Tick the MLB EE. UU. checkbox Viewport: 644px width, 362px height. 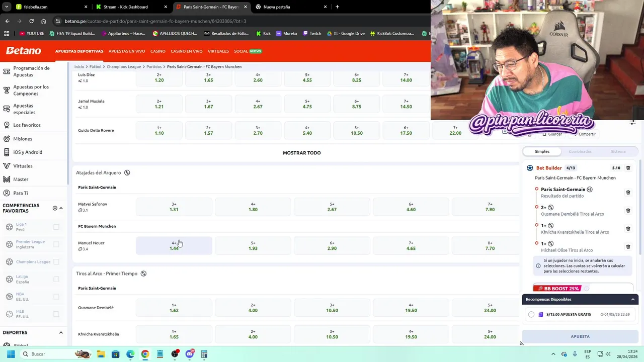pyautogui.click(x=56, y=314)
